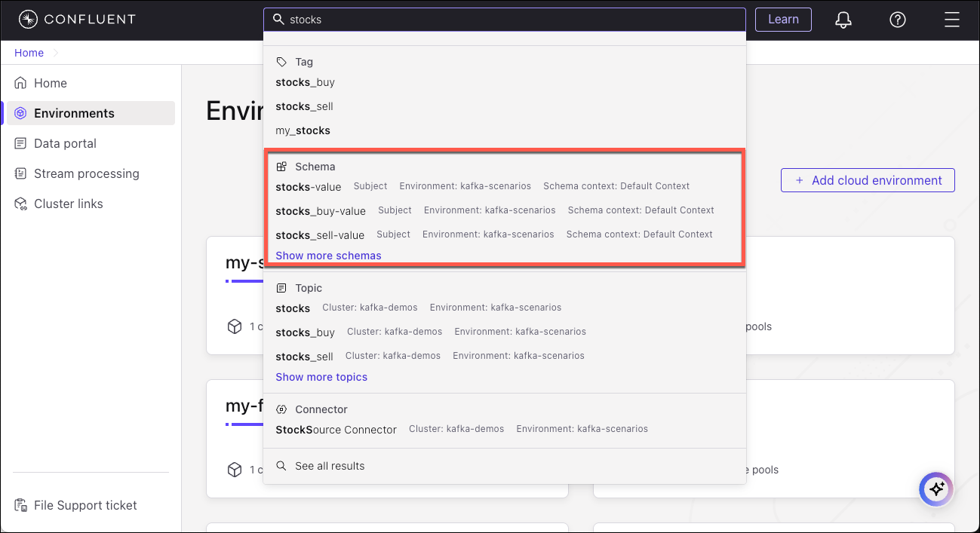The image size is (980, 533).
Task: Open the help question mark icon
Action: [897, 20]
